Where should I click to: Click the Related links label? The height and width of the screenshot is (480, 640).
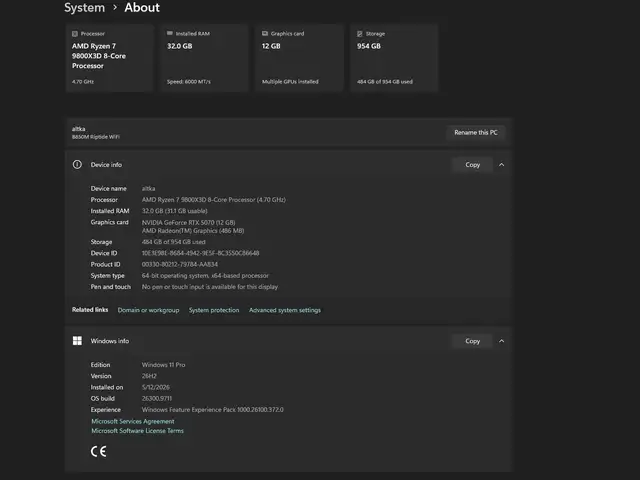tap(90, 310)
